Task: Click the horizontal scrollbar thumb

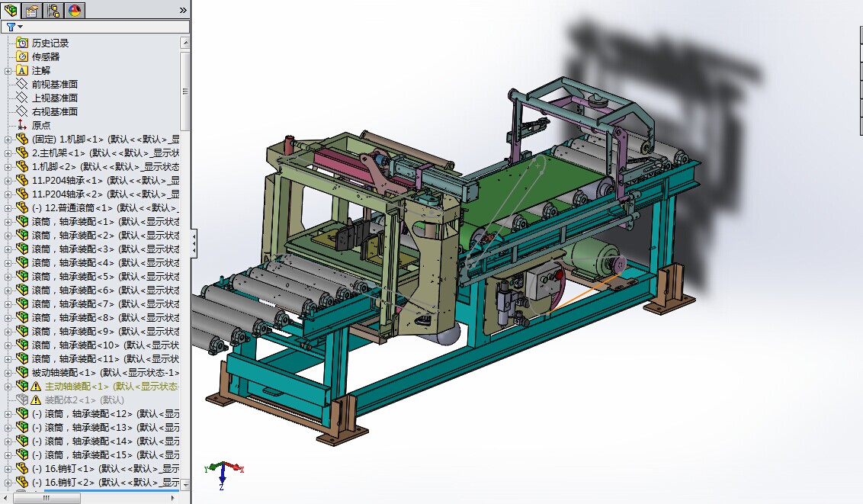Action: click(47, 498)
